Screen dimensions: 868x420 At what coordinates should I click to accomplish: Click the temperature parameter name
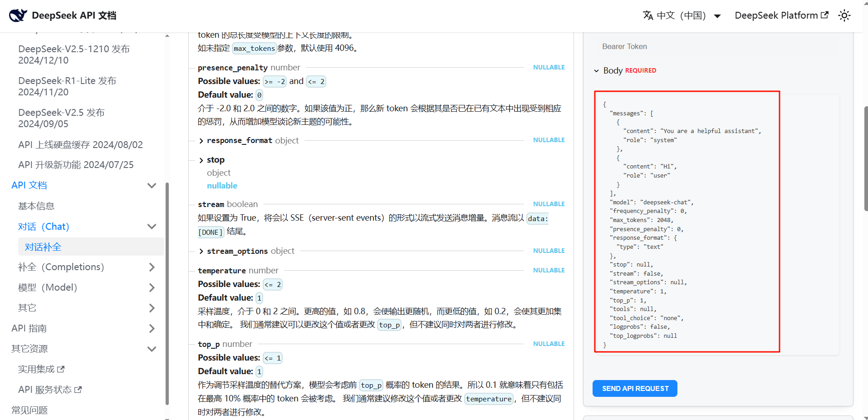click(222, 271)
